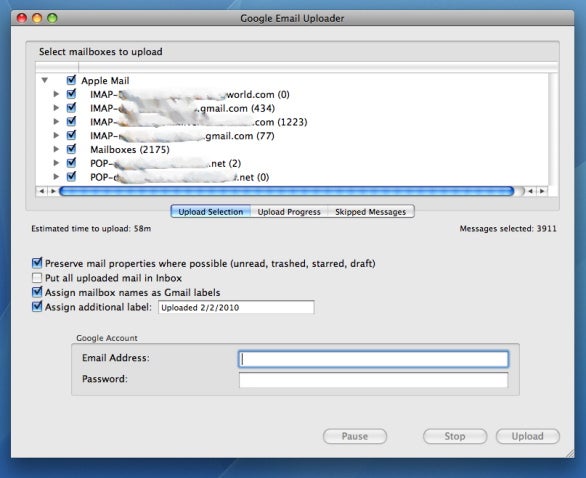Expand the POP .net (2) node
Image resolution: width=586 pixels, height=478 pixels.
(x=56, y=163)
